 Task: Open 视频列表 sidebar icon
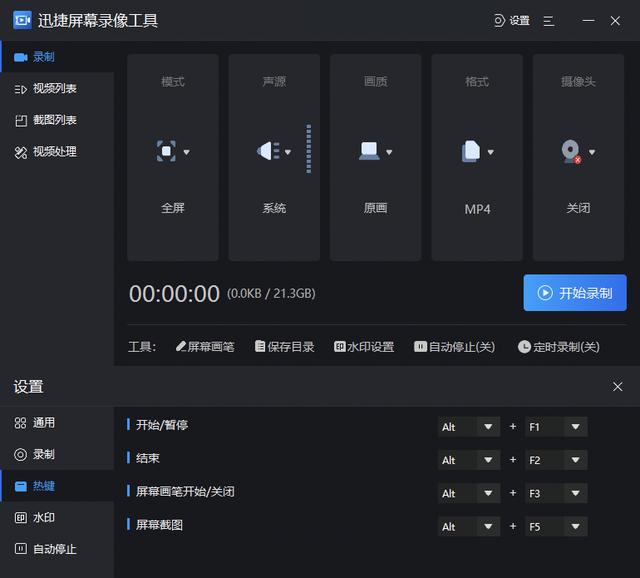click(x=20, y=89)
